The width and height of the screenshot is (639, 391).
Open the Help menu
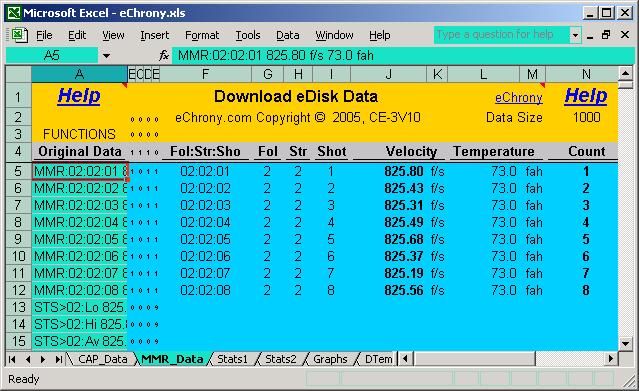pyautogui.click(x=379, y=35)
